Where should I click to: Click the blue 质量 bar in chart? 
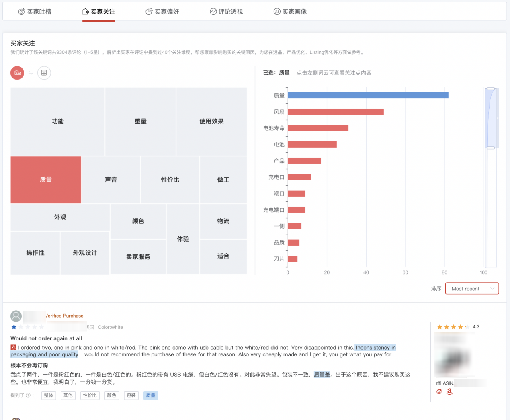click(368, 95)
